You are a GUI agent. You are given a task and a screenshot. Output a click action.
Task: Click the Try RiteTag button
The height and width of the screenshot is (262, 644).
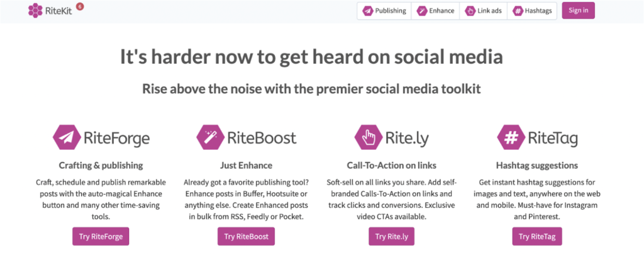(537, 237)
